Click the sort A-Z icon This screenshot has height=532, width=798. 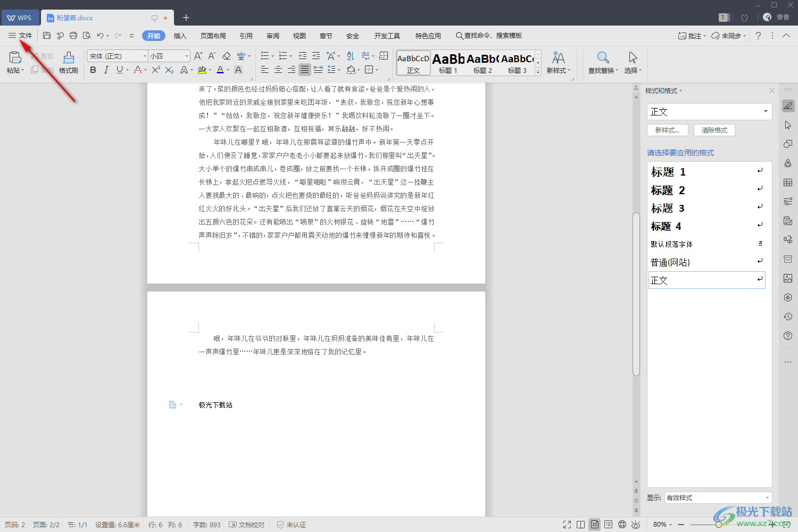350,56
